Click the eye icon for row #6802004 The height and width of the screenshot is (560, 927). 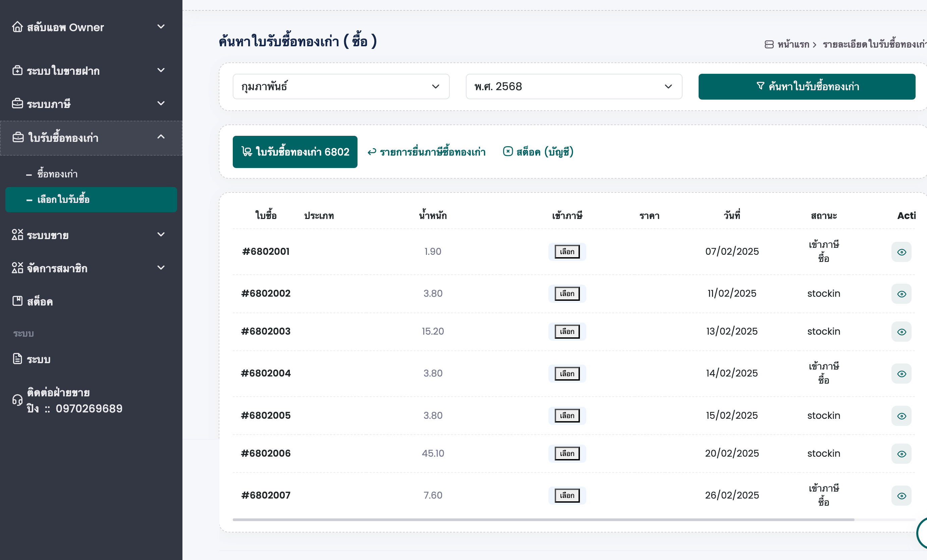(901, 374)
